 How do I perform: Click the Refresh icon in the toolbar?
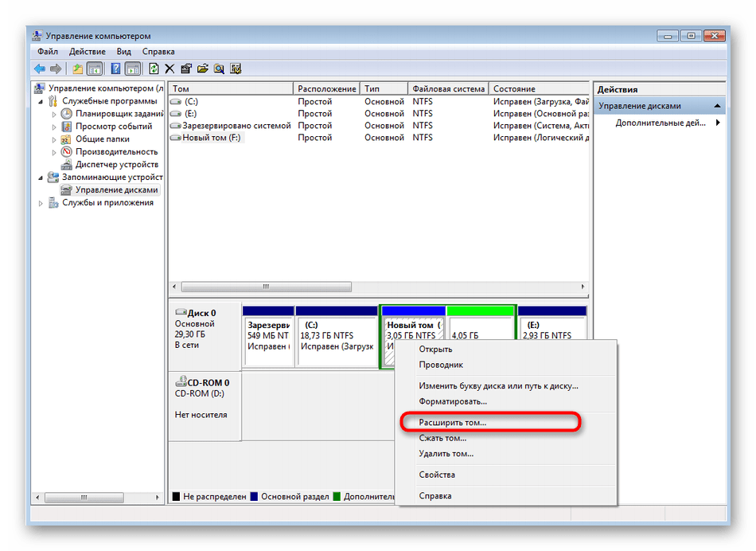[154, 68]
